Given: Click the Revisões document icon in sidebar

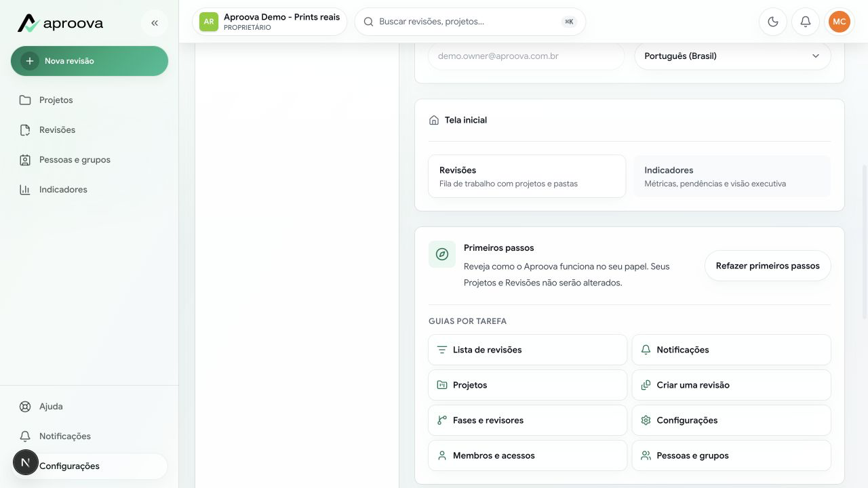Looking at the screenshot, I should point(25,130).
